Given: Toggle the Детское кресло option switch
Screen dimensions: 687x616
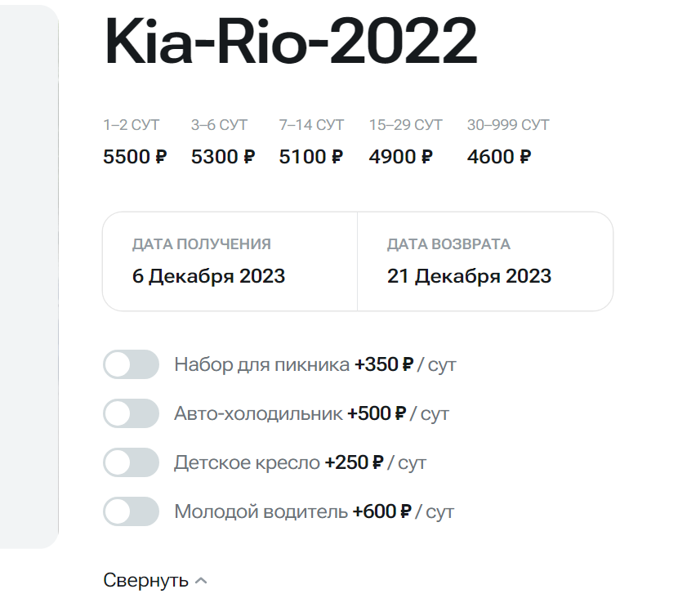Looking at the screenshot, I should click(131, 462).
